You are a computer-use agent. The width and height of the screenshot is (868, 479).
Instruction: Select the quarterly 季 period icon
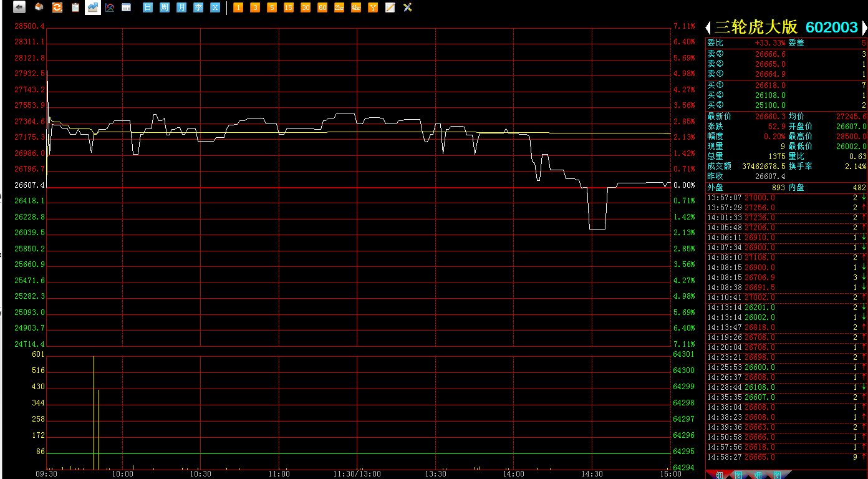pos(198,7)
